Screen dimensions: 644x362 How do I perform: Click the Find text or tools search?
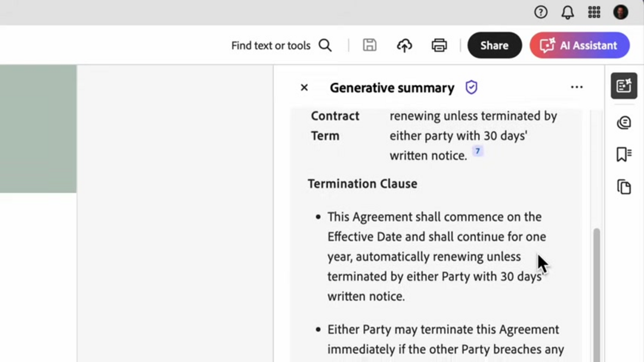[x=281, y=45]
